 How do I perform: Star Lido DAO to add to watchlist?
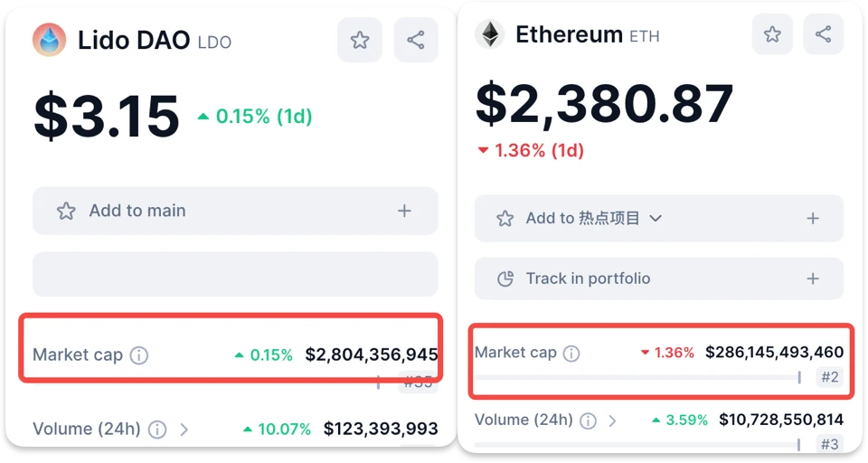tap(360, 40)
